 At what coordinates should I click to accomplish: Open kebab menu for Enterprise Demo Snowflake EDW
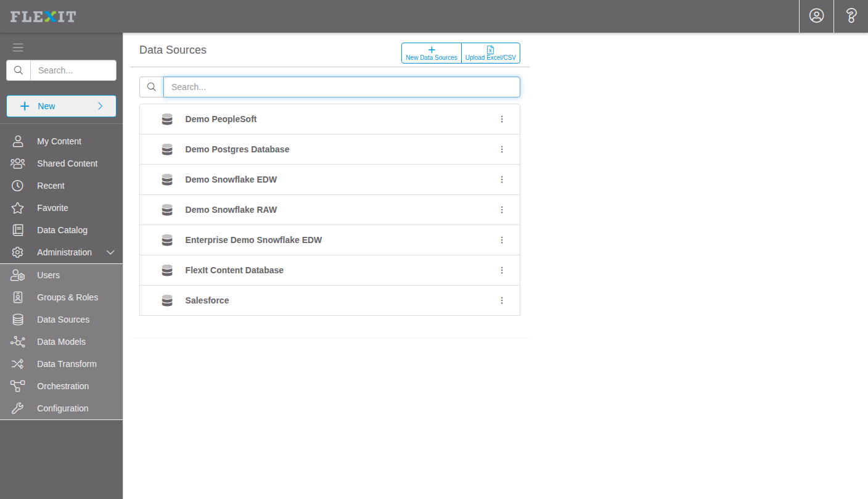point(502,240)
